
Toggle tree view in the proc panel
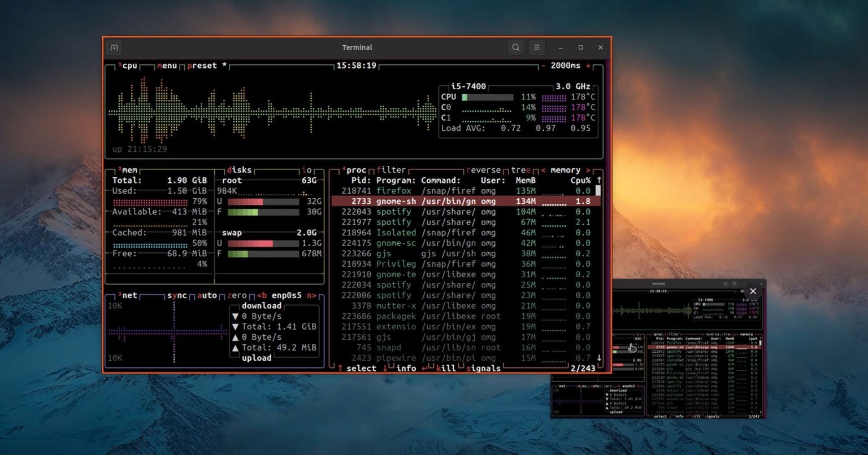pyautogui.click(x=520, y=170)
